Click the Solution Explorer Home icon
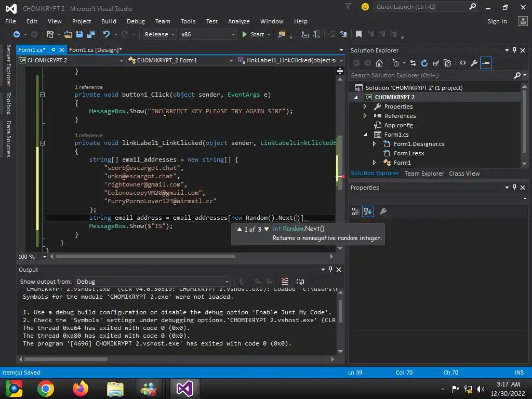The width and height of the screenshot is (532, 399). tap(379, 63)
